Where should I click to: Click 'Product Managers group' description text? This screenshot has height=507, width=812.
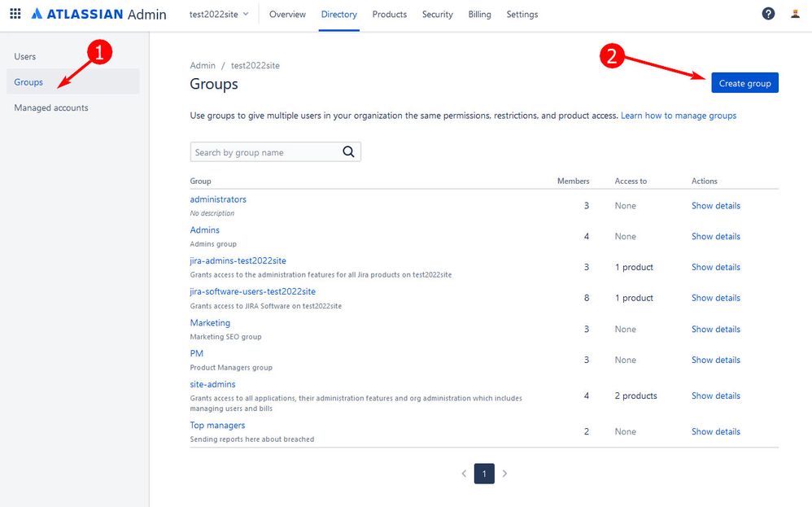click(x=231, y=368)
